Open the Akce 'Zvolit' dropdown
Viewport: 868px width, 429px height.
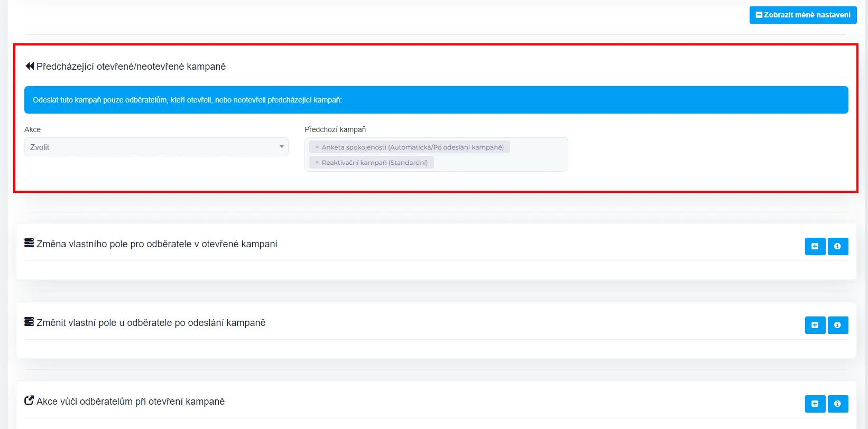156,147
